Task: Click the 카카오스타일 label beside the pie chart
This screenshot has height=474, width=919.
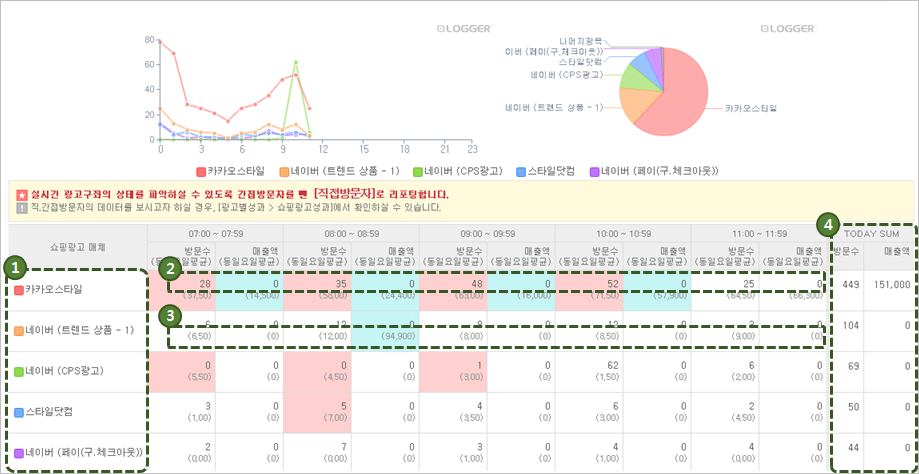Action: click(751, 108)
